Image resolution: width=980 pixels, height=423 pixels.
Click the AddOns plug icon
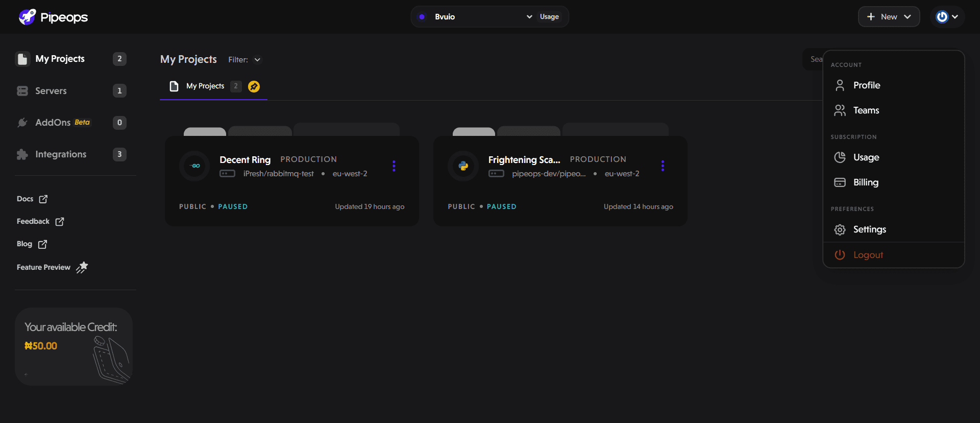[x=22, y=123]
